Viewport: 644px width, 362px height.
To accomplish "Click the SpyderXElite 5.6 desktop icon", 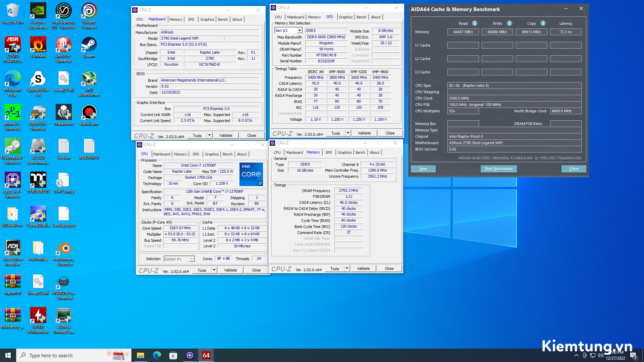I will click(38, 84).
